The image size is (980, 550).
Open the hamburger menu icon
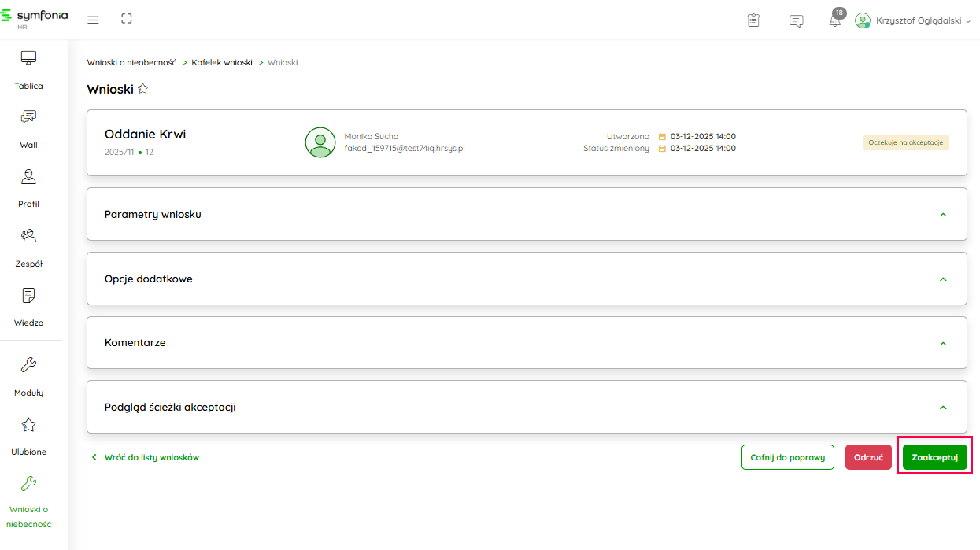(93, 20)
